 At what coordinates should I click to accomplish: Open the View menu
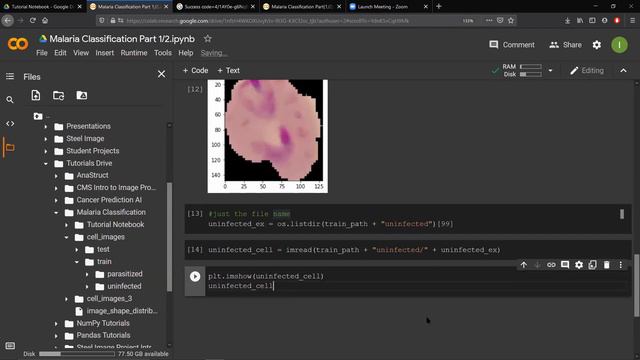(81, 53)
